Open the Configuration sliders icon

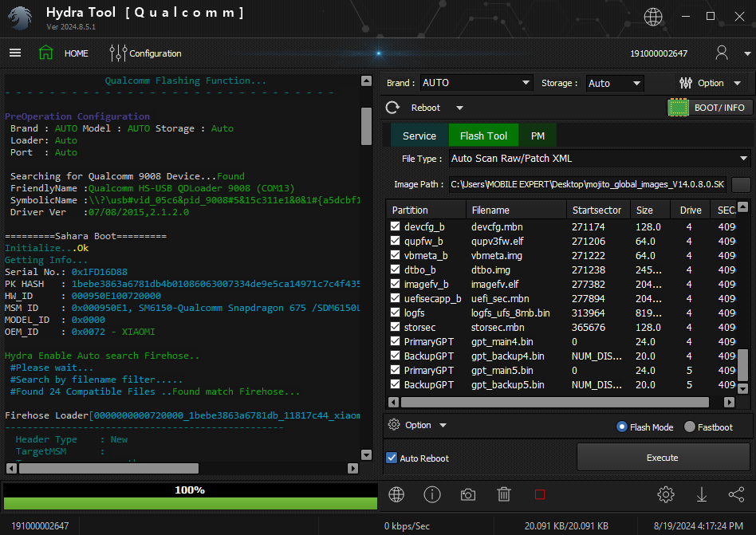coord(118,53)
